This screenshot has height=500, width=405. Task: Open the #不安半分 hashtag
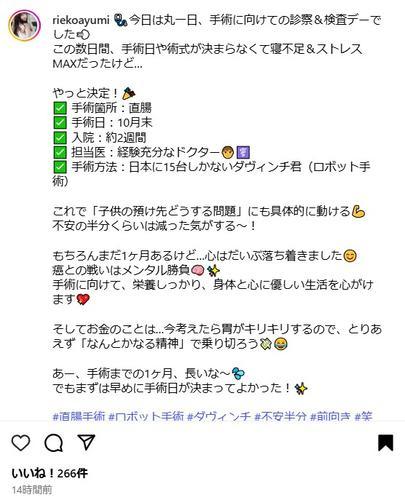point(280,416)
